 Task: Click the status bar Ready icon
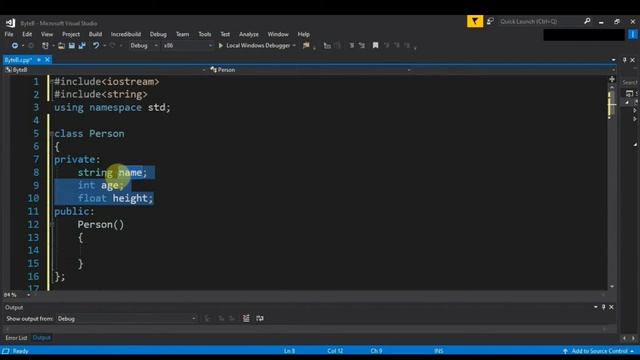[x=6, y=351]
